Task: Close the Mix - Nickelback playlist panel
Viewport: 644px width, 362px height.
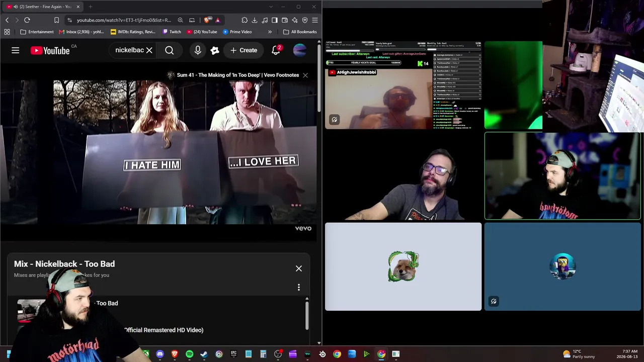Action: click(299, 268)
